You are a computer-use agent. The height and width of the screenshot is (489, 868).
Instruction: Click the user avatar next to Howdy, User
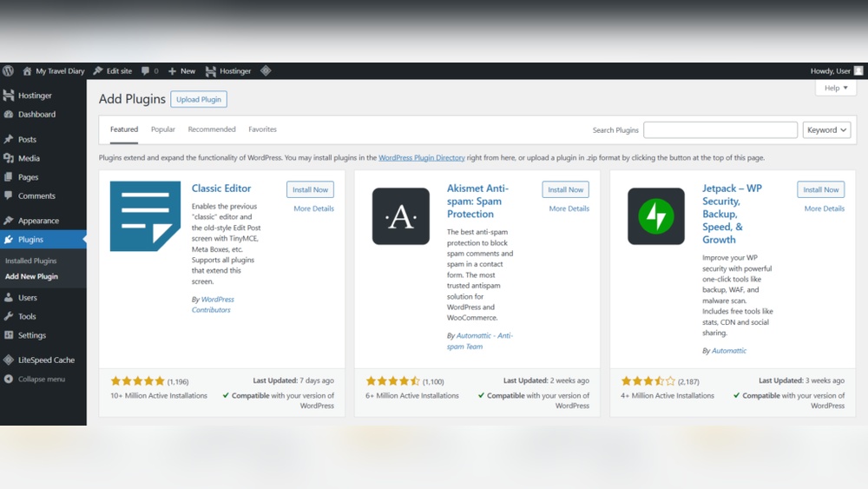(858, 71)
